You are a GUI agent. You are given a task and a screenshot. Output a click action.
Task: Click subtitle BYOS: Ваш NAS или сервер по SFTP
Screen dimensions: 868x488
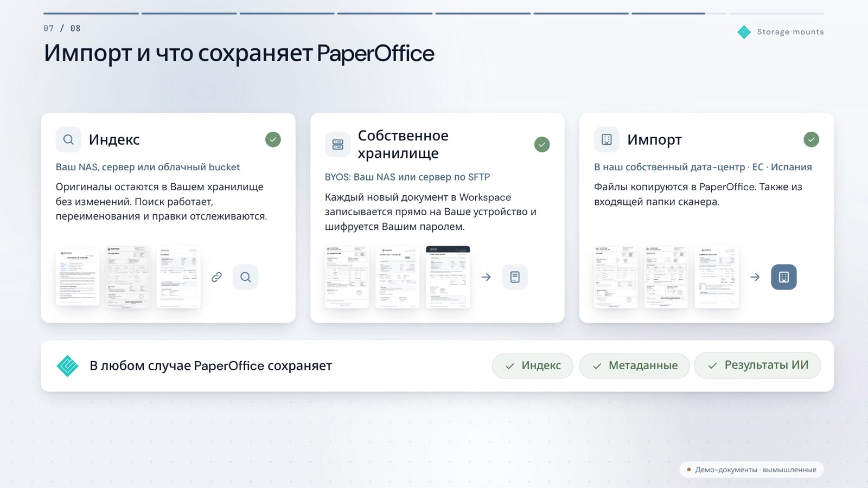coord(407,177)
